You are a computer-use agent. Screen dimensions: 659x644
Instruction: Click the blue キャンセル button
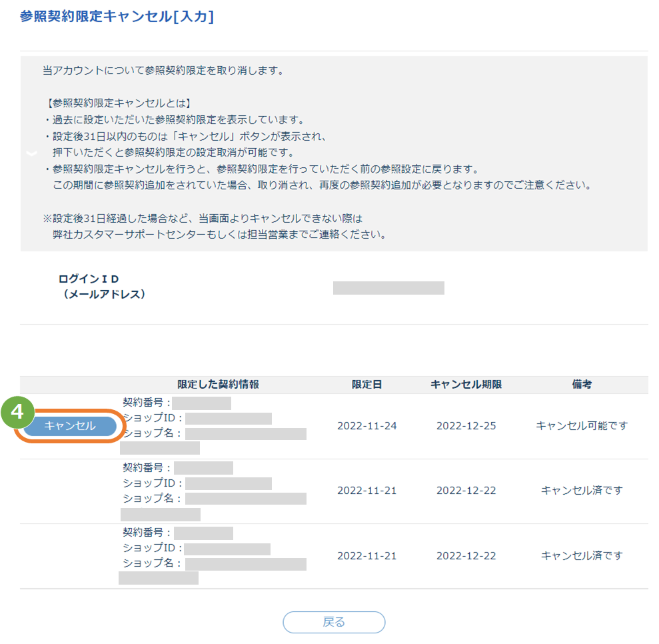point(70,426)
